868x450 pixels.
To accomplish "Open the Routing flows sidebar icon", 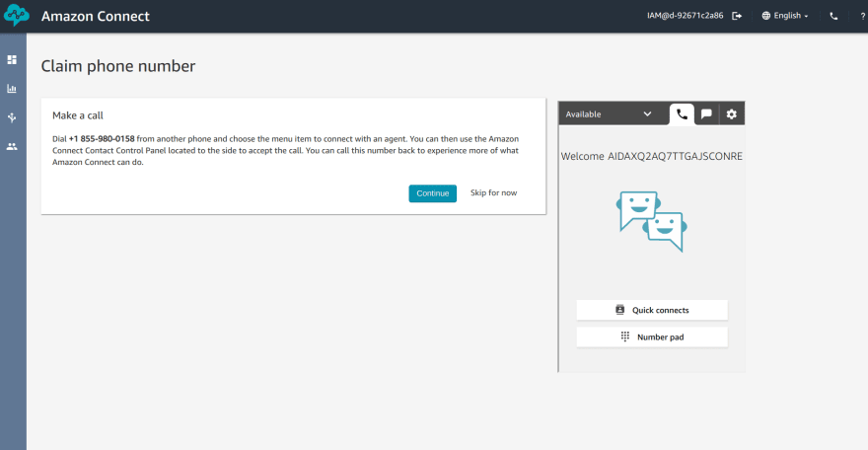I will pos(12,117).
